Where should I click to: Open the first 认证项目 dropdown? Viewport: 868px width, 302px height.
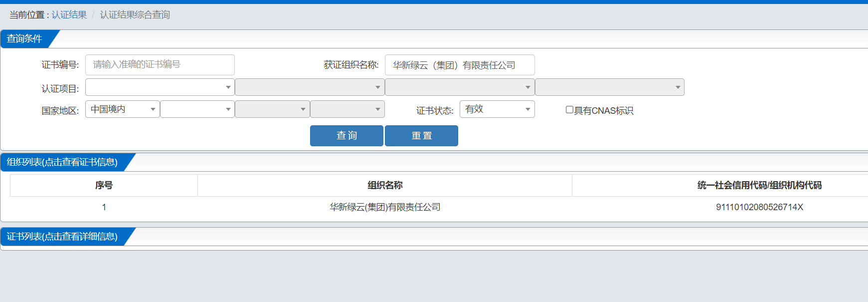(x=160, y=87)
